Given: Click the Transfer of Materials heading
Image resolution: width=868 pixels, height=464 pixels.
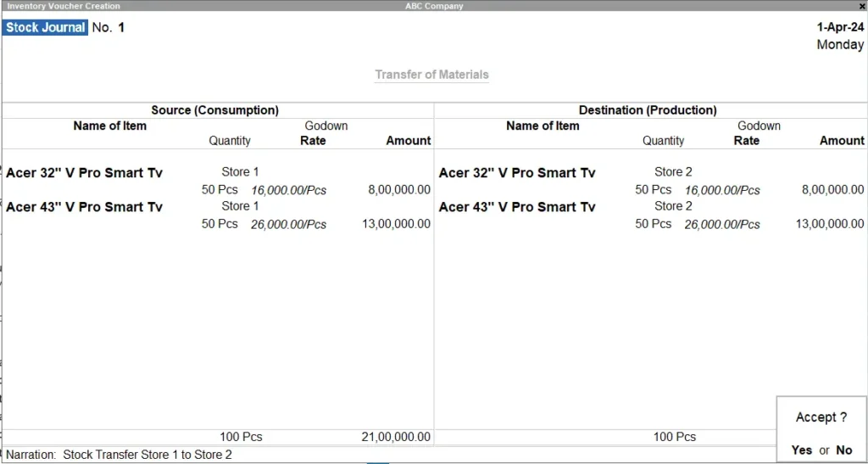Looking at the screenshot, I should 431,75.
